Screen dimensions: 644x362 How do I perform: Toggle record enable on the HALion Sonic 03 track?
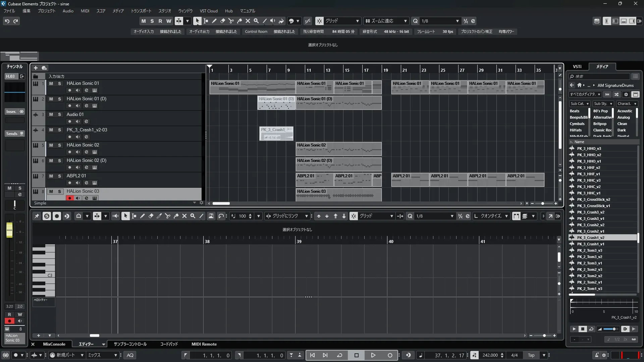(x=69, y=198)
